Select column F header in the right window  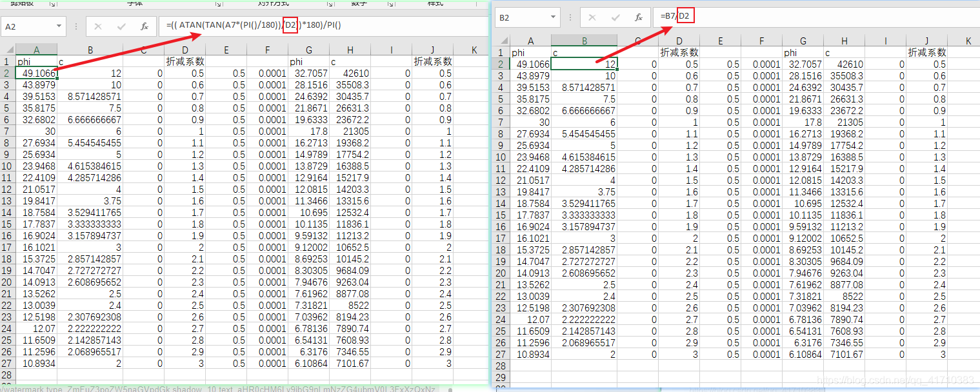tap(762, 41)
